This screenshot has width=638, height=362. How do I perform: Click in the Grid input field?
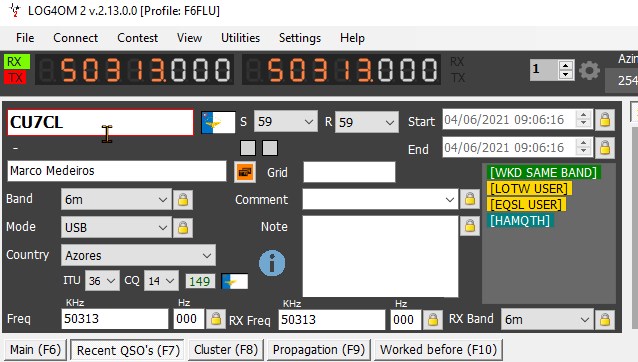click(349, 172)
